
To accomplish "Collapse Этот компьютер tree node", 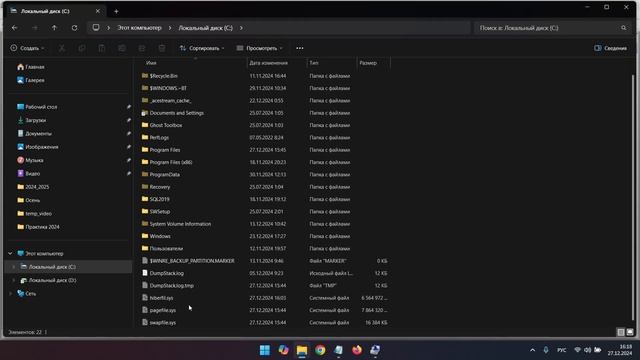I will [x=10, y=253].
